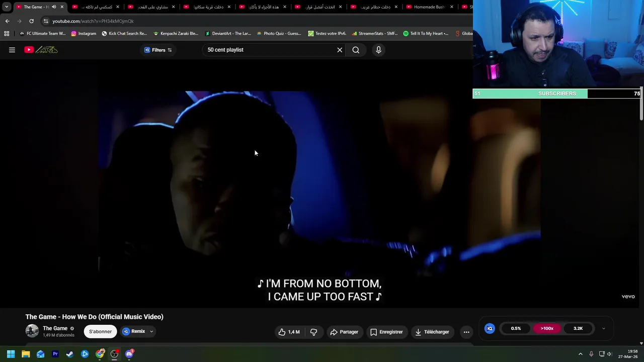
Task: Switch to the Homemade Bush tab
Action: point(429,7)
